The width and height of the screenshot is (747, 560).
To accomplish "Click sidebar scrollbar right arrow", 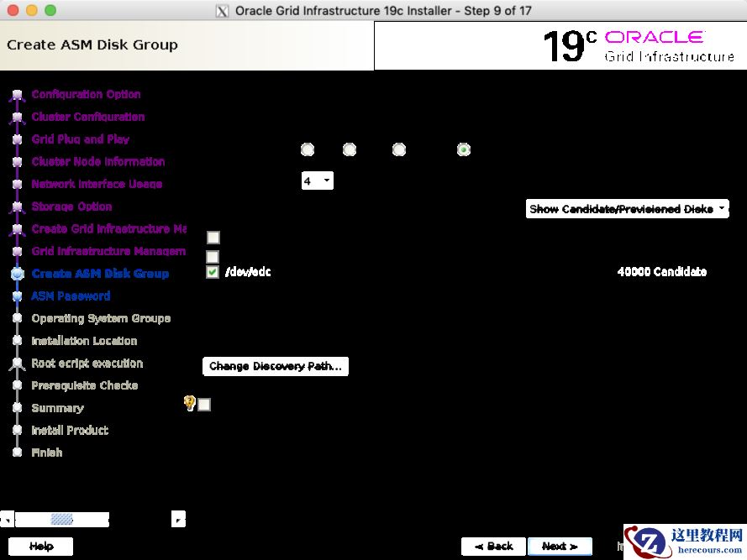I will tap(178, 519).
